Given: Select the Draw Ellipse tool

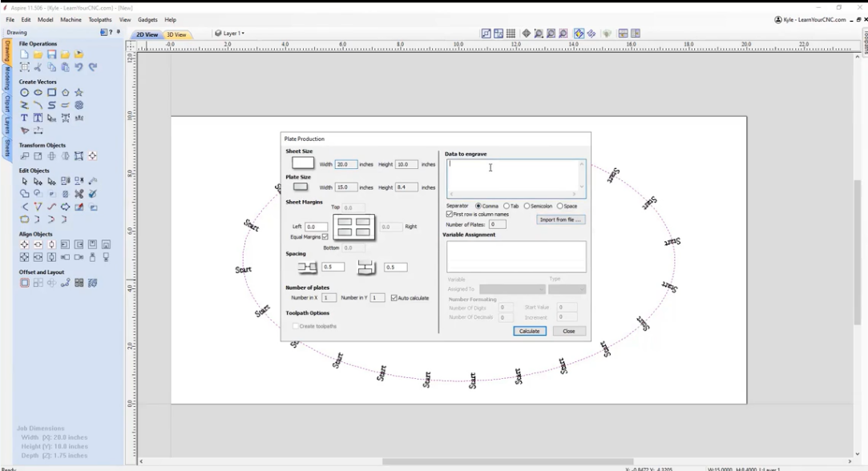Looking at the screenshot, I should pos(38,92).
